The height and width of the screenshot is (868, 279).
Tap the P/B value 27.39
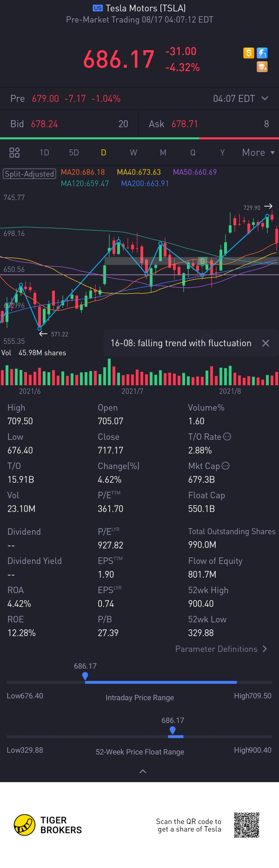point(108,633)
